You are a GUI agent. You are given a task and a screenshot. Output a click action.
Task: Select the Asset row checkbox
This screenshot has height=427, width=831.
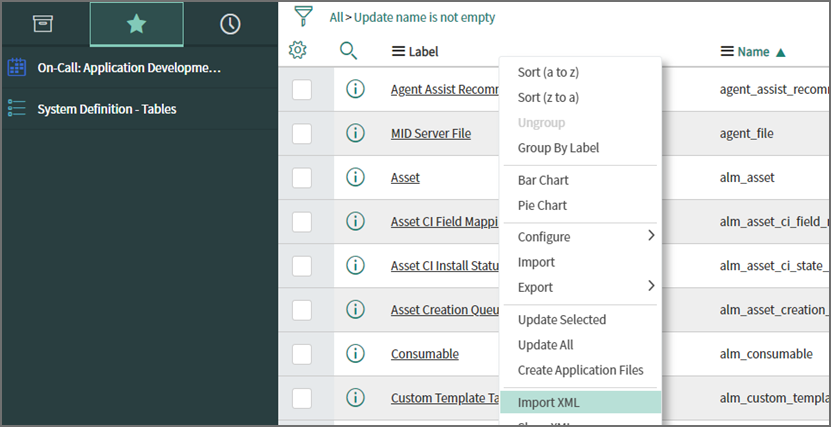pyautogui.click(x=302, y=177)
